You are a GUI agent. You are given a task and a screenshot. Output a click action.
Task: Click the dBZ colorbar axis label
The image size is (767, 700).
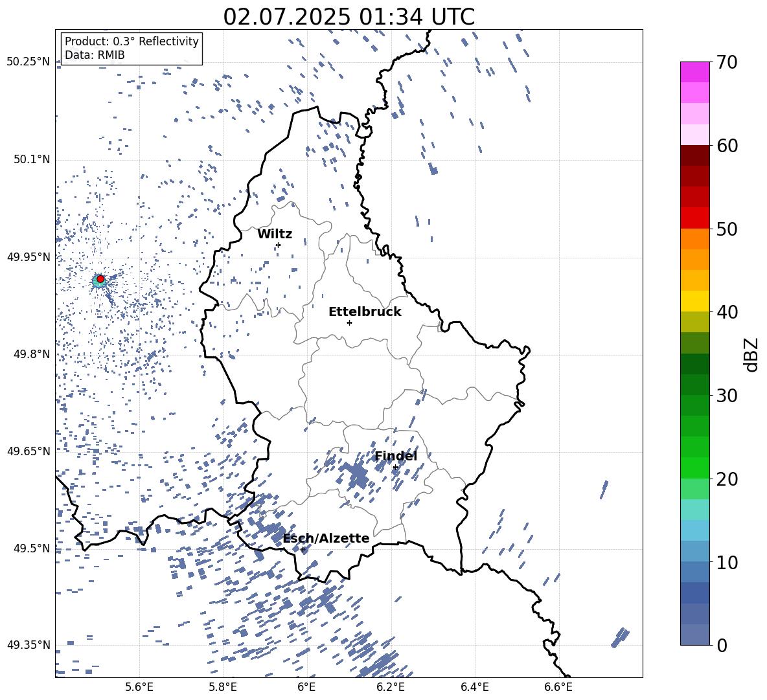751,354
